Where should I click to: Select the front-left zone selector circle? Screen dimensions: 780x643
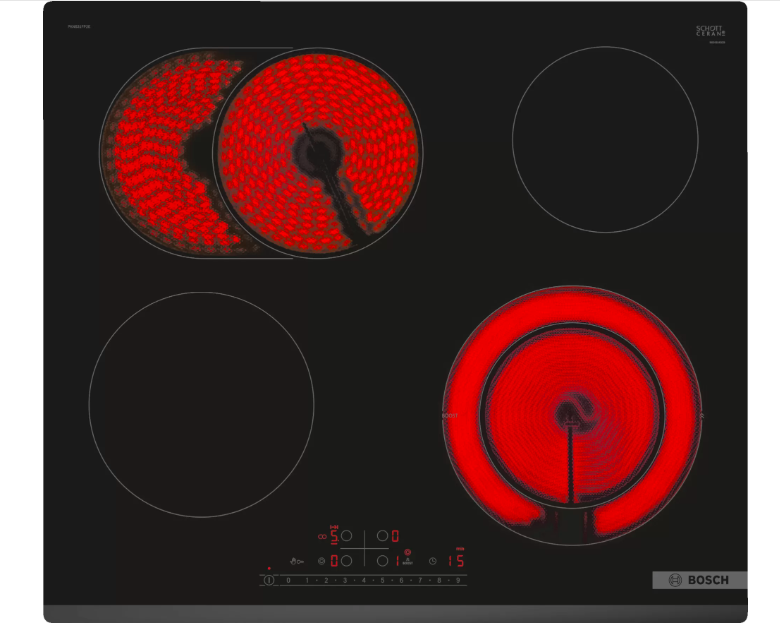pyautogui.click(x=346, y=561)
